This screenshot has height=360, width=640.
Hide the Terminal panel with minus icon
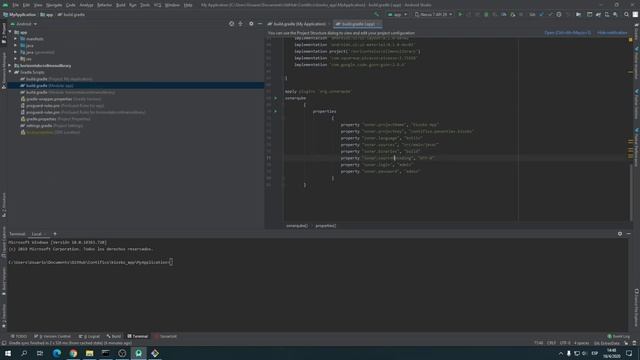(629, 234)
